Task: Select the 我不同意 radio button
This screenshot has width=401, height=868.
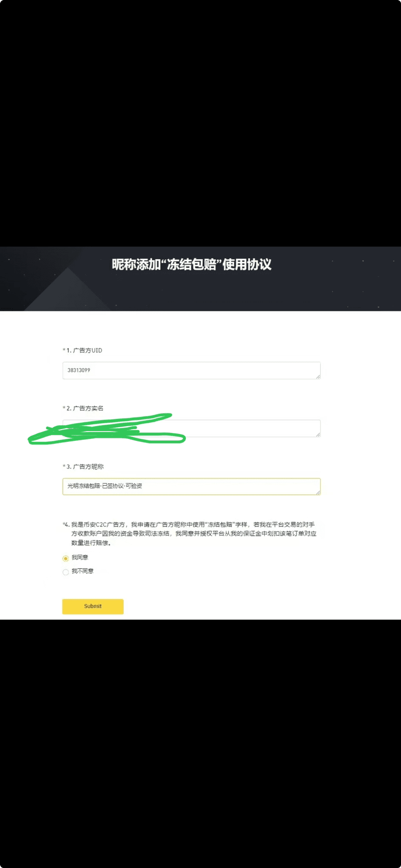Action: [65, 572]
